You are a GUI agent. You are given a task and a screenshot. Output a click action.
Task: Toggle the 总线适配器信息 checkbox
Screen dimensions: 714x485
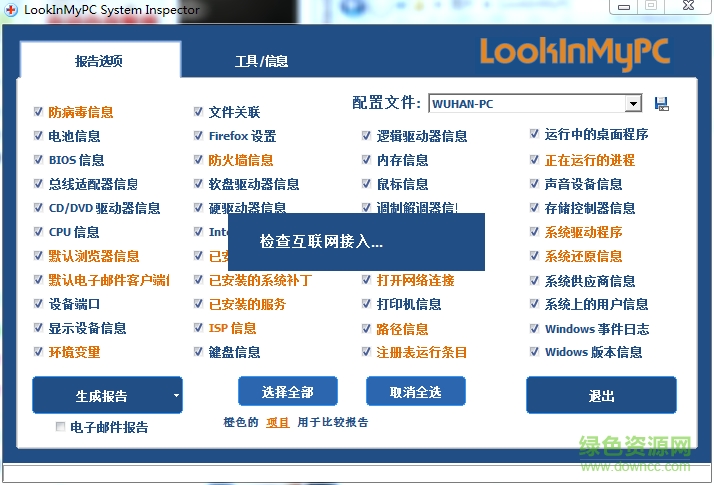click(38, 184)
